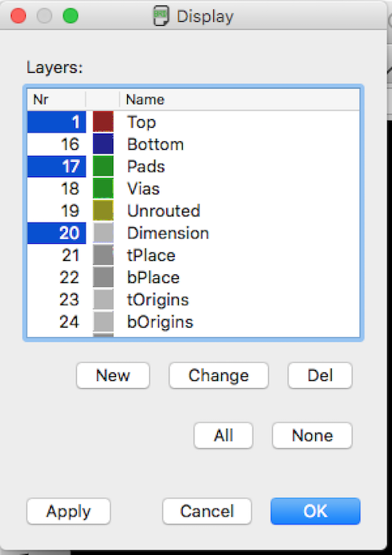Create a layer with the New button

point(113,375)
